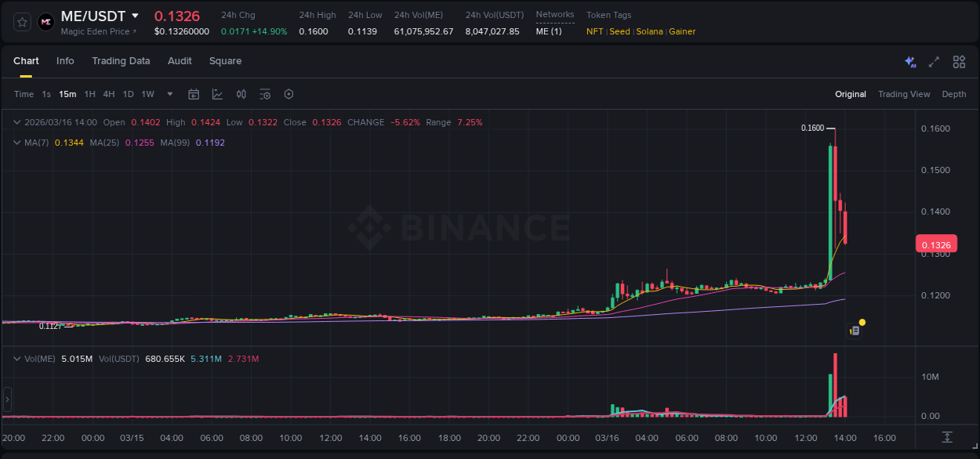Switch to the Trading Data tab

point(121,60)
